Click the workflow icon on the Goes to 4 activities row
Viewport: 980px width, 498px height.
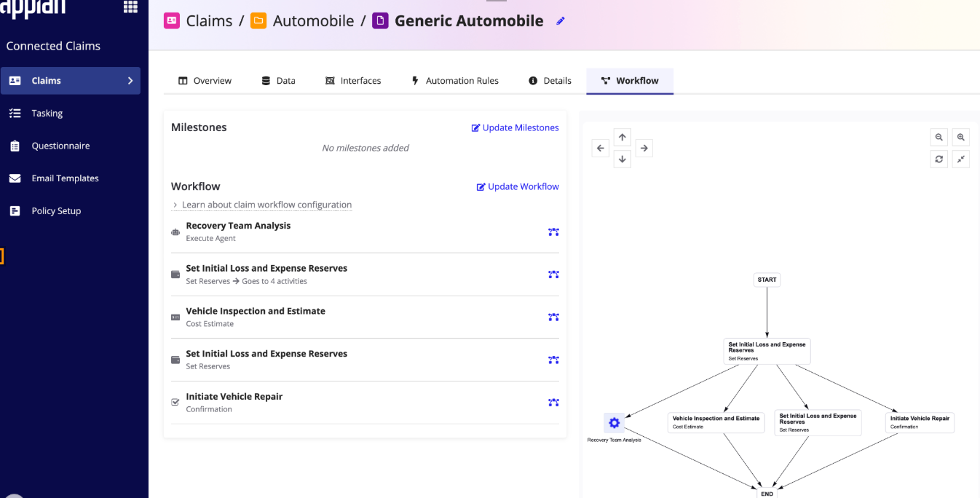(x=554, y=274)
